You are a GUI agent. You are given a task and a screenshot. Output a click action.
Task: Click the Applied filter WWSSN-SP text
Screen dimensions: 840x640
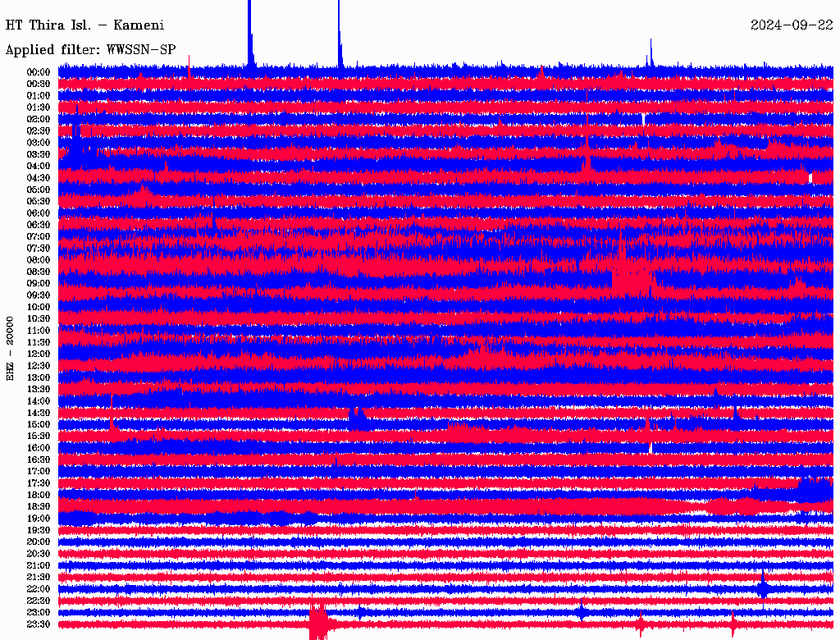coord(90,50)
